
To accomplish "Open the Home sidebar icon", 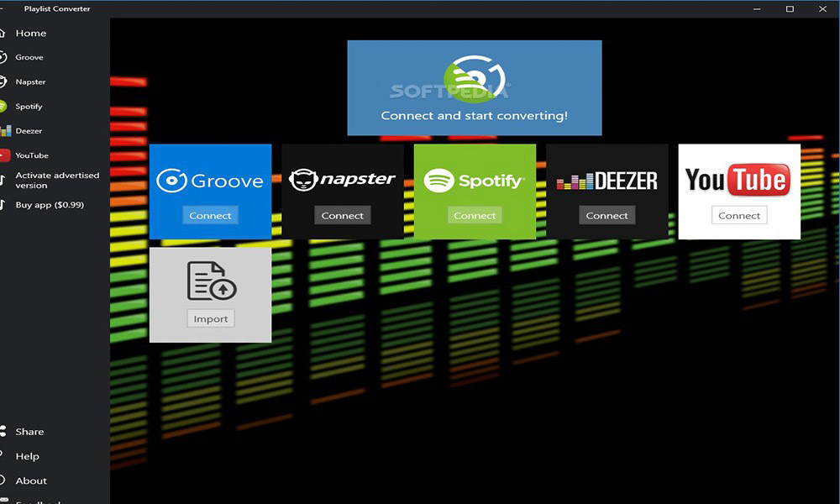I will 3,34.
